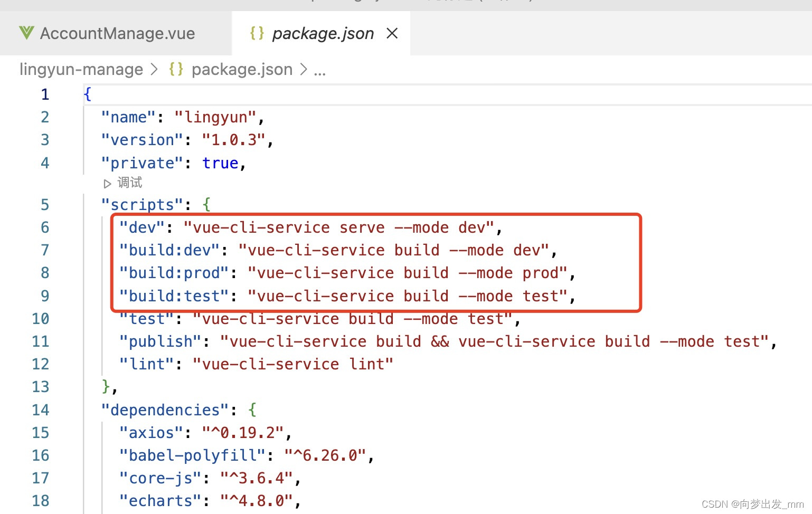Image resolution: width=812 pixels, height=514 pixels.
Task: Click the "vue-cli-service serve --mode dev" value
Action: coord(339,227)
